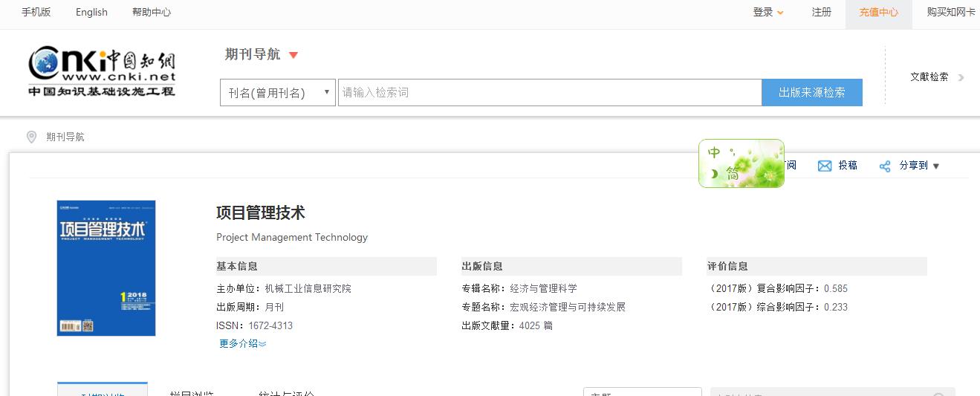This screenshot has width=980, height=396.
Task: Expand the 期刊导航 red arrow dropdown
Action: pyautogui.click(x=293, y=55)
